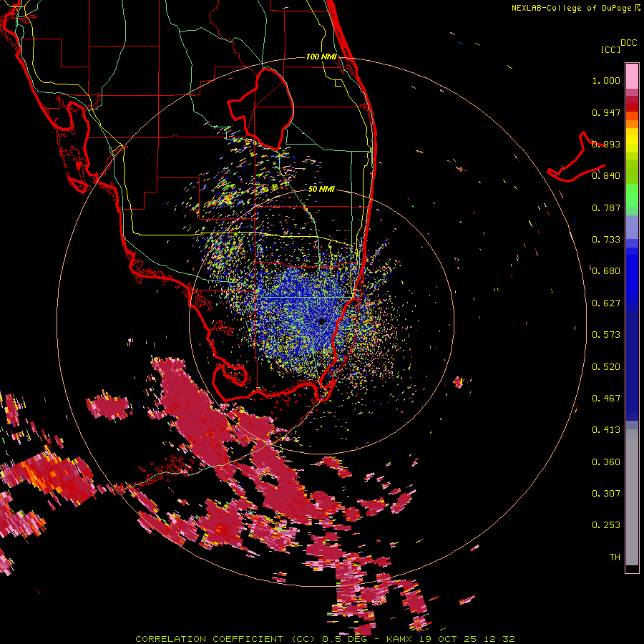Click the Grand Bahama island outline

(576, 157)
